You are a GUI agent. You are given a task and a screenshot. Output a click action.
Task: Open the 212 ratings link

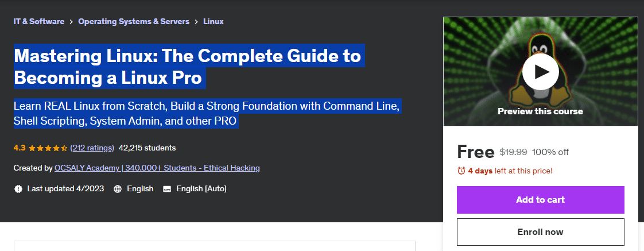(92, 148)
